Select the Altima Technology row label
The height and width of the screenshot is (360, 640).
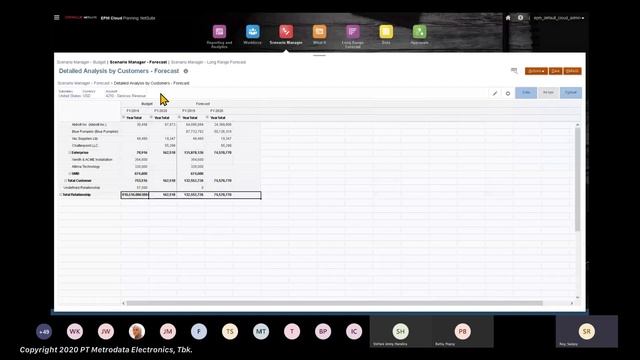tap(86, 167)
